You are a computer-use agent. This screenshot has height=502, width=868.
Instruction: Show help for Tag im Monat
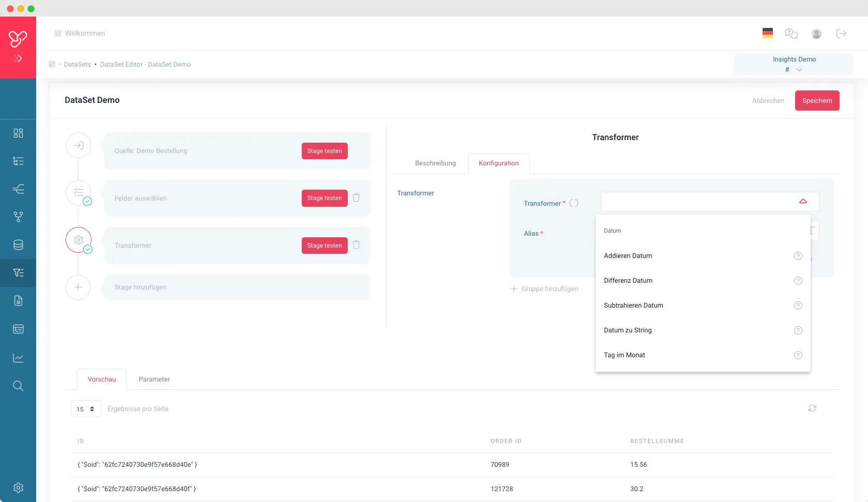coord(798,355)
